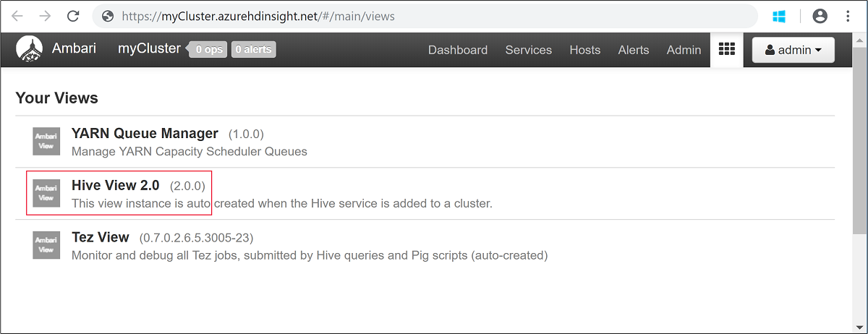
Task: Reload the page with the refresh icon
Action: coord(72,16)
